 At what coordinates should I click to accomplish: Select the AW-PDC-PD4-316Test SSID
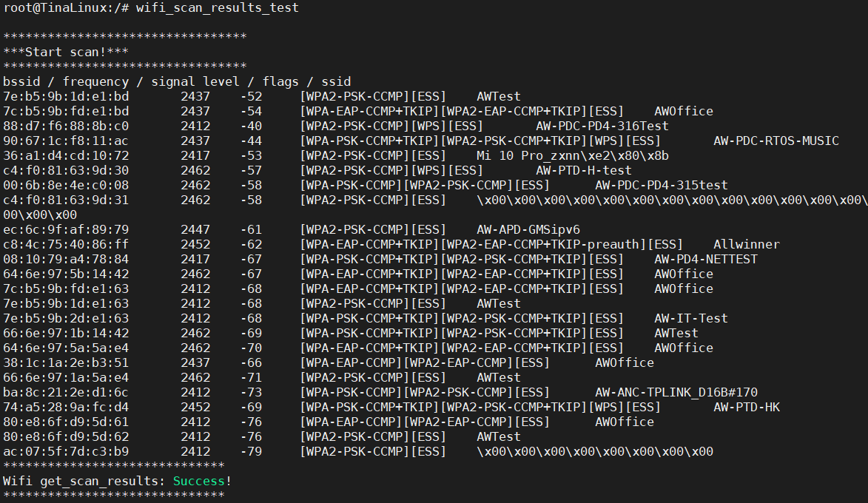[x=602, y=126]
